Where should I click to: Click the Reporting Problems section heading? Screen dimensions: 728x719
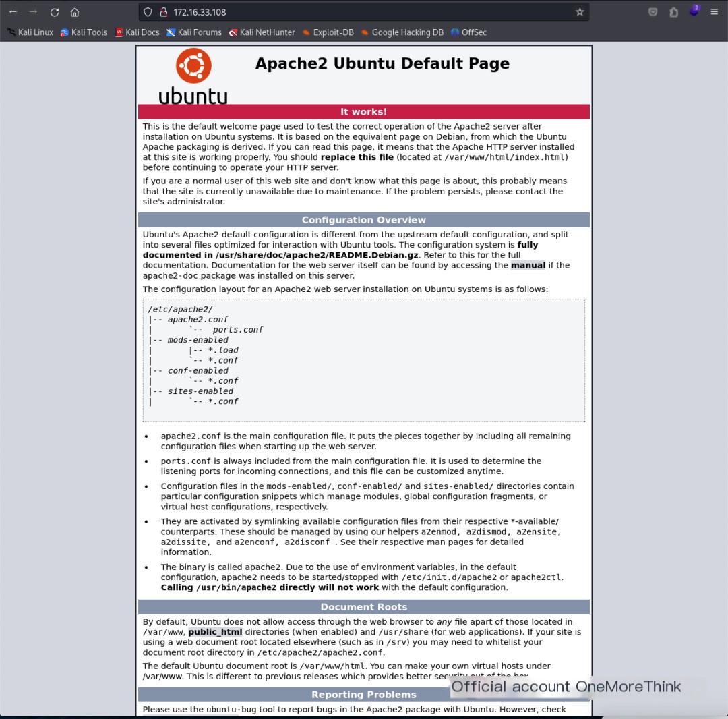363,695
